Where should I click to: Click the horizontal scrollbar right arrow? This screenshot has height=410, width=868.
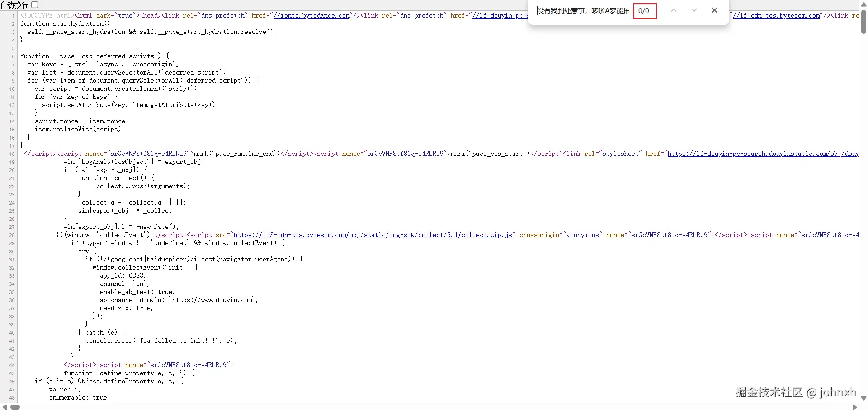point(854,407)
